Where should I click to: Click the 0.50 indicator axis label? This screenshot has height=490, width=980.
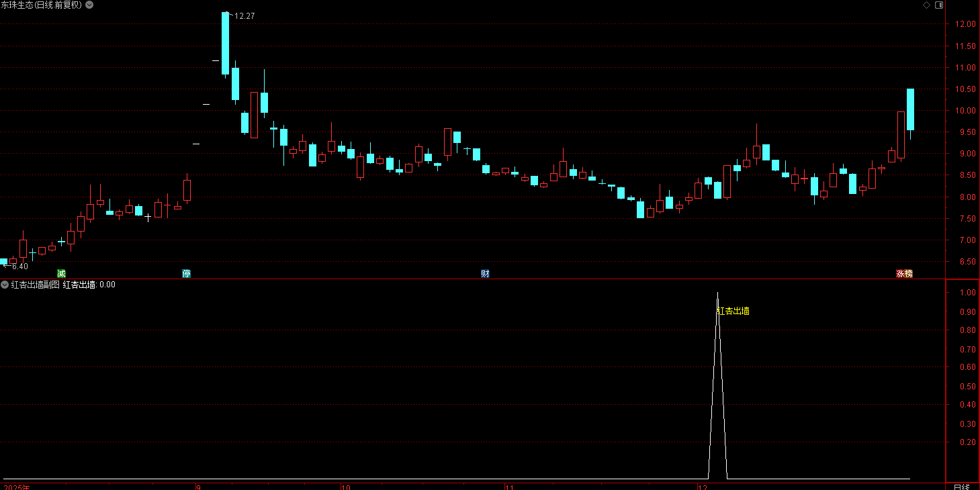click(967, 387)
